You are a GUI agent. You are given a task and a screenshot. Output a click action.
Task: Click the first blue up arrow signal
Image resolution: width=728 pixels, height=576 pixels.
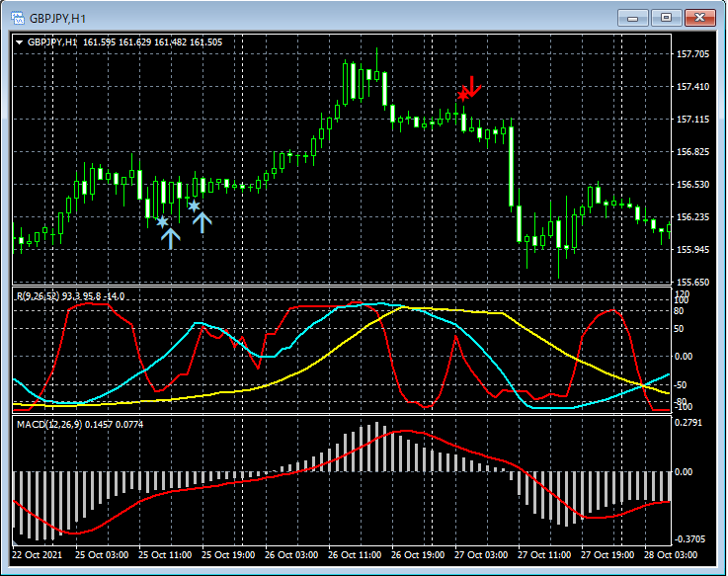point(171,238)
